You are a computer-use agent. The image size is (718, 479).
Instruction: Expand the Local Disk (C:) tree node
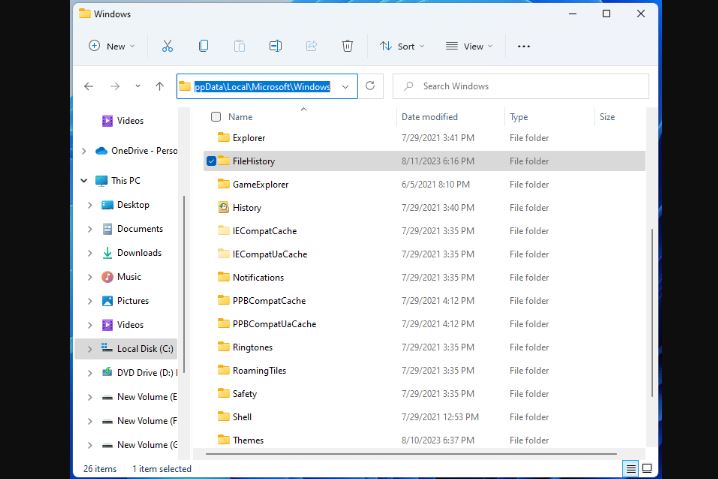(90, 348)
